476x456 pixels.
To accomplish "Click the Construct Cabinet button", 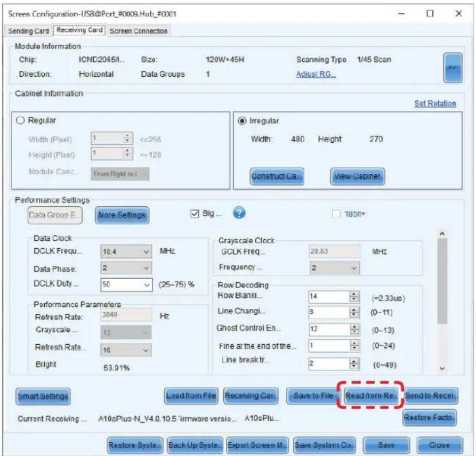I will point(277,176).
